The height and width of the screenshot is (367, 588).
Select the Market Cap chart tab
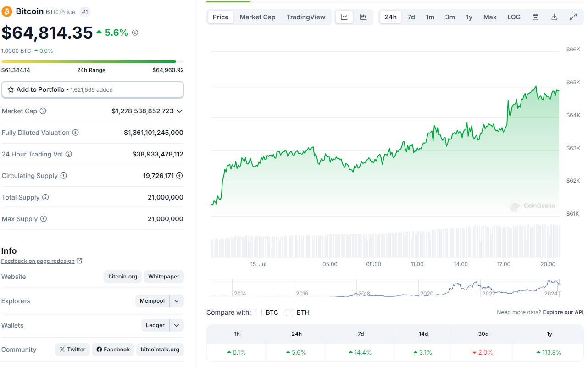point(257,17)
